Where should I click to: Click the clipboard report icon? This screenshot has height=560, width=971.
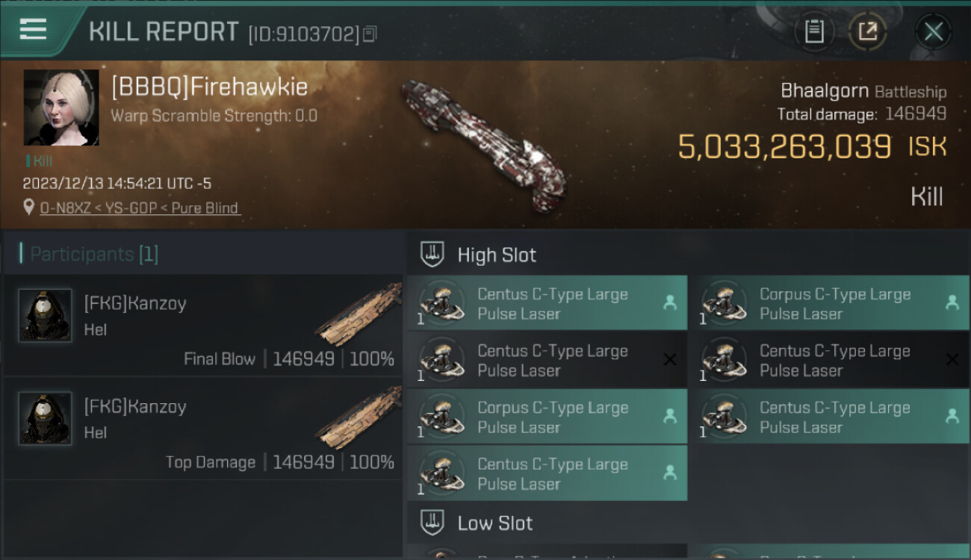point(813,31)
